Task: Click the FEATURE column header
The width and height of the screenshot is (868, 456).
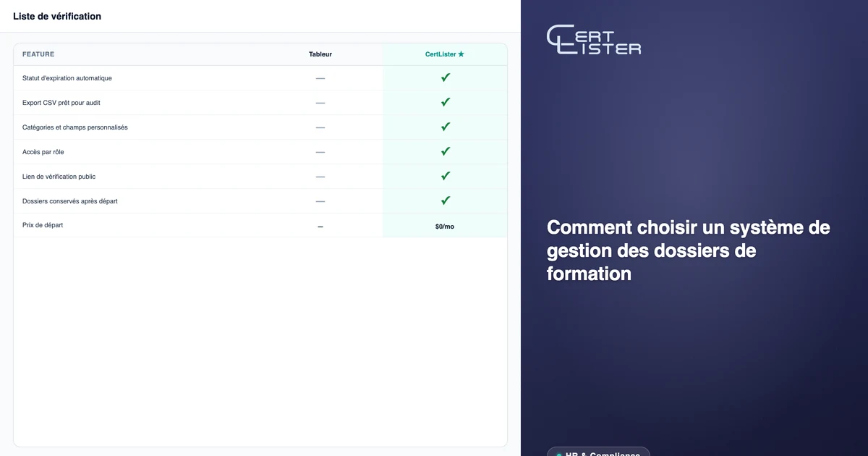Action: (x=38, y=54)
